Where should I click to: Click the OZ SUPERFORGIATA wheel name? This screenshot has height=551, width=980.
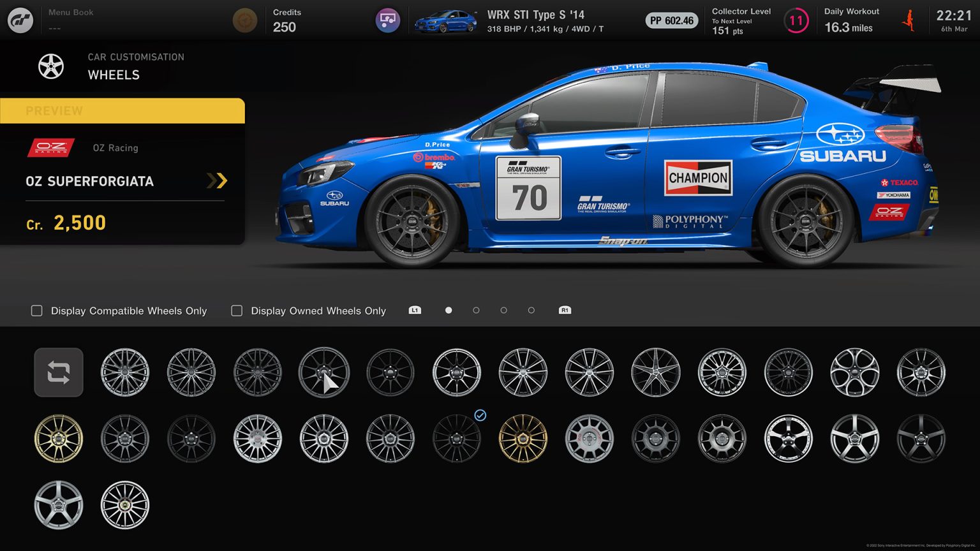90,181
